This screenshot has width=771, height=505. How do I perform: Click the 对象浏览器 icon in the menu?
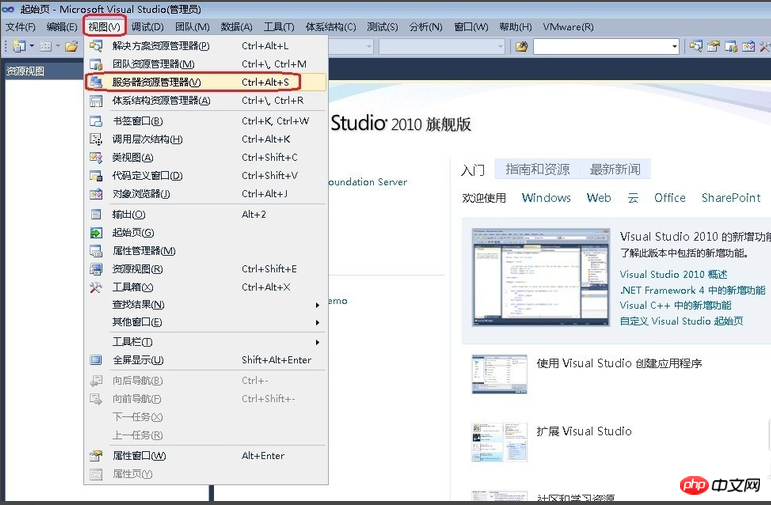pos(96,194)
